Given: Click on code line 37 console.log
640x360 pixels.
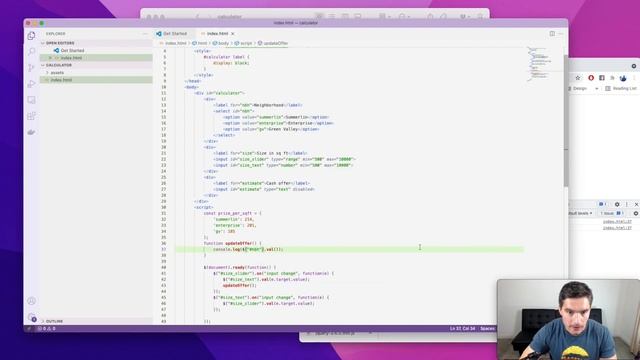Looking at the screenshot, I should (x=248, y=249).
